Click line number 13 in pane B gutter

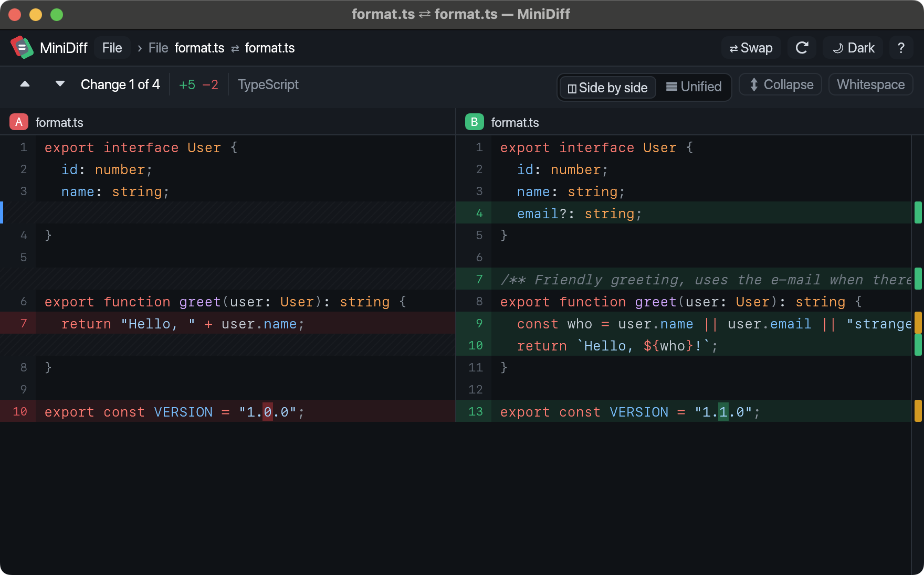coord(476,411)
